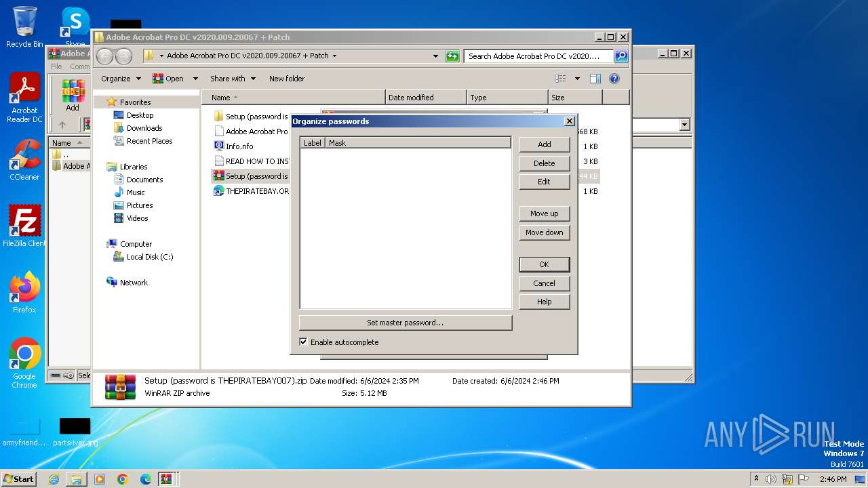868x488 pixels.
Task: Select Favorites in navigation pane
Action: coord(135,102)
